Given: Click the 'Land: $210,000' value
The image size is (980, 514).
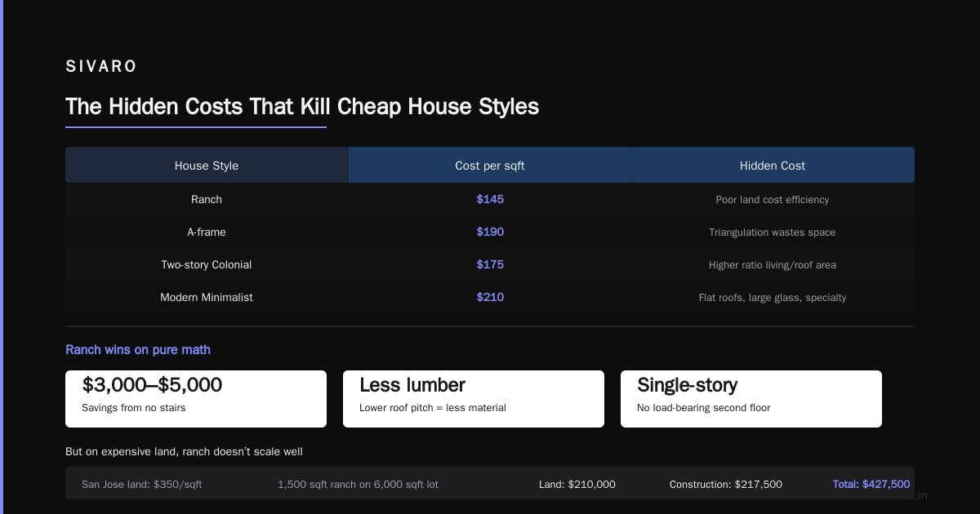Looking at the screenshot, I should click(577, 484).
